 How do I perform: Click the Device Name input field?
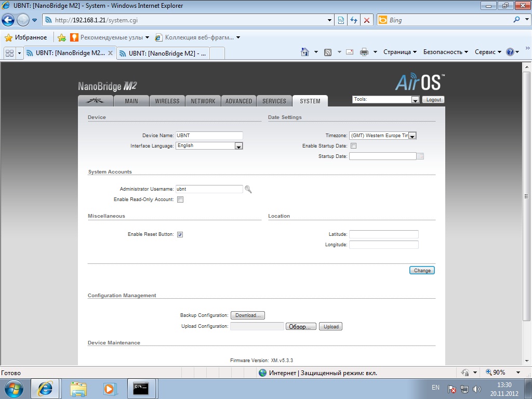coord(209,136)
